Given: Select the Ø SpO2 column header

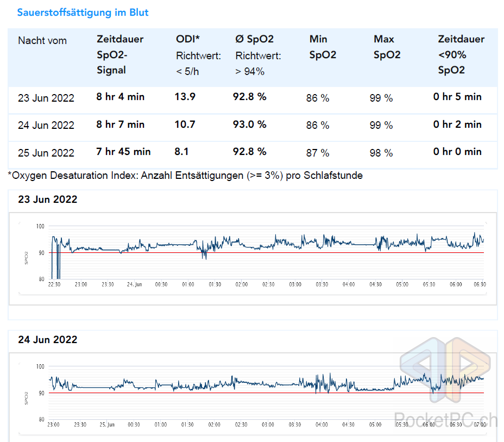Looking at the screenshot, I should coord(254,39).
